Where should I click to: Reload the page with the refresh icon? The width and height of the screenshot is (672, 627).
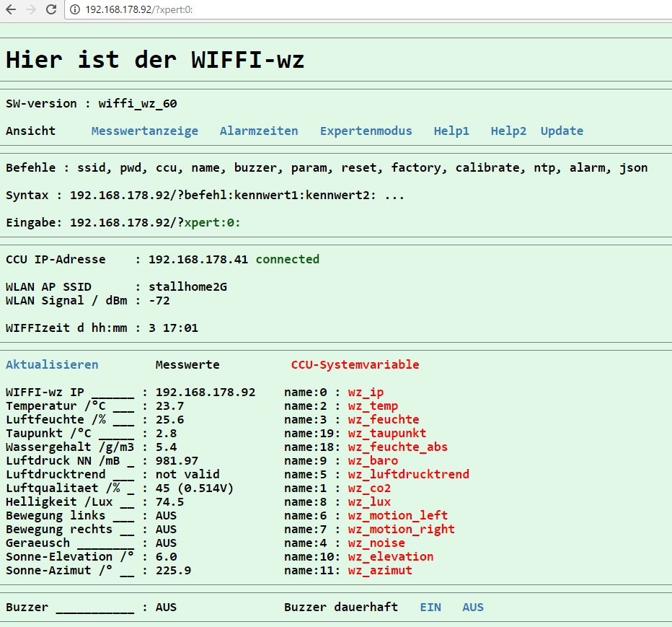51,9
